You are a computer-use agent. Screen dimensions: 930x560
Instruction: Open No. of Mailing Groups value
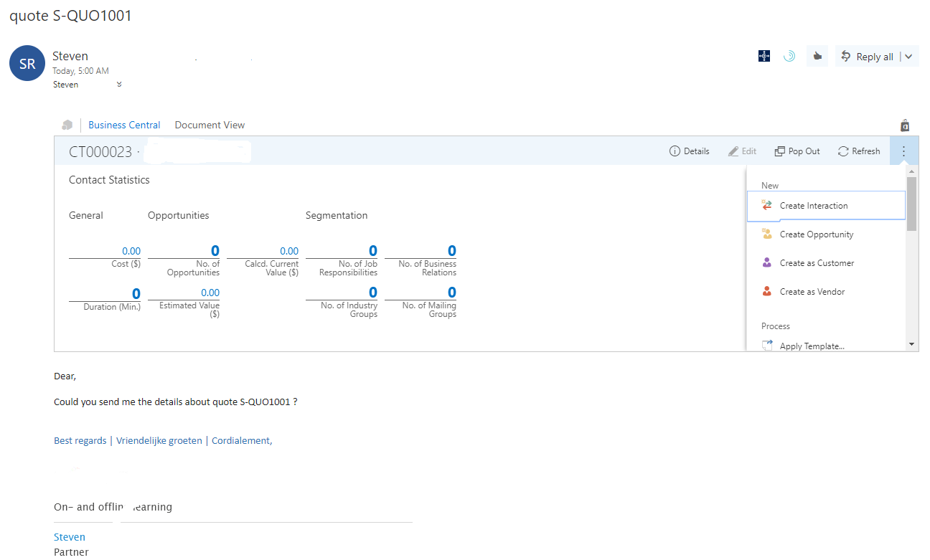click(452, 292)
